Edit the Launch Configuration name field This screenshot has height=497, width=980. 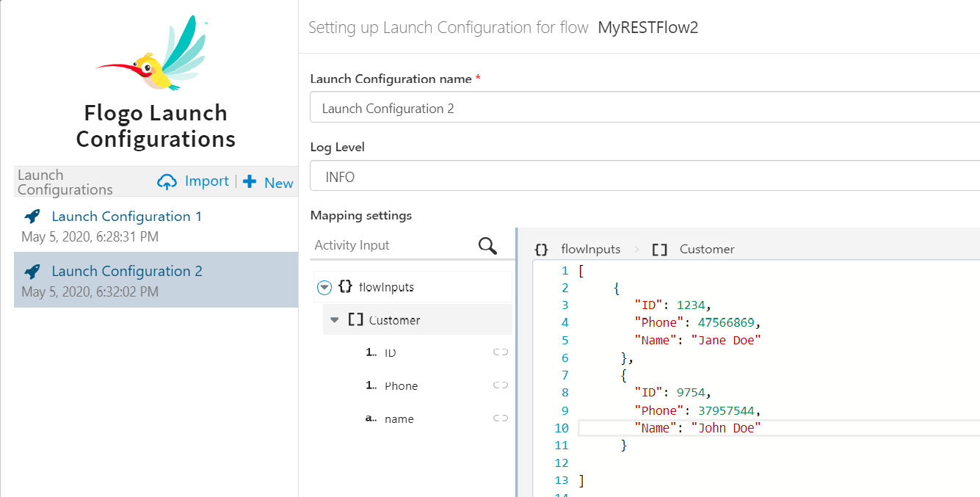pos(645,108)
